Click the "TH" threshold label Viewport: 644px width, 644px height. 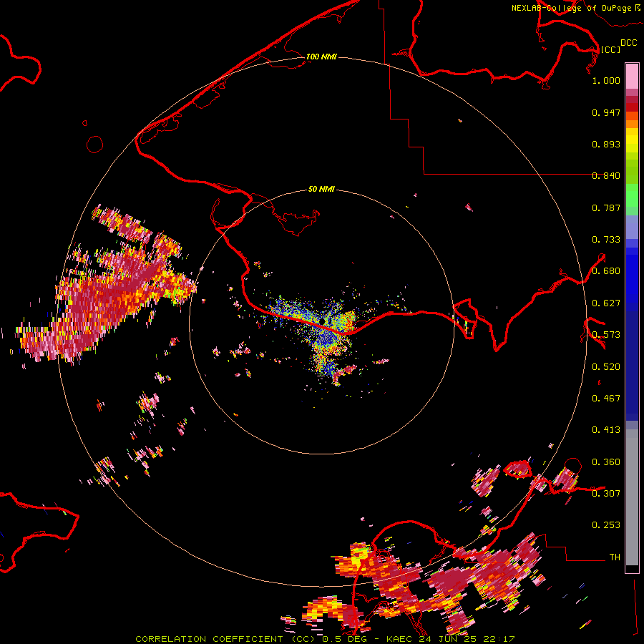615,557
